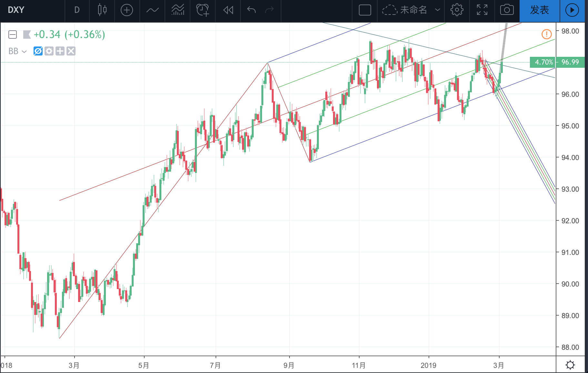This screenshot has height=373, width=588.
Task: Create an alert with the alarm clock icon
Action: coord(203,10)
